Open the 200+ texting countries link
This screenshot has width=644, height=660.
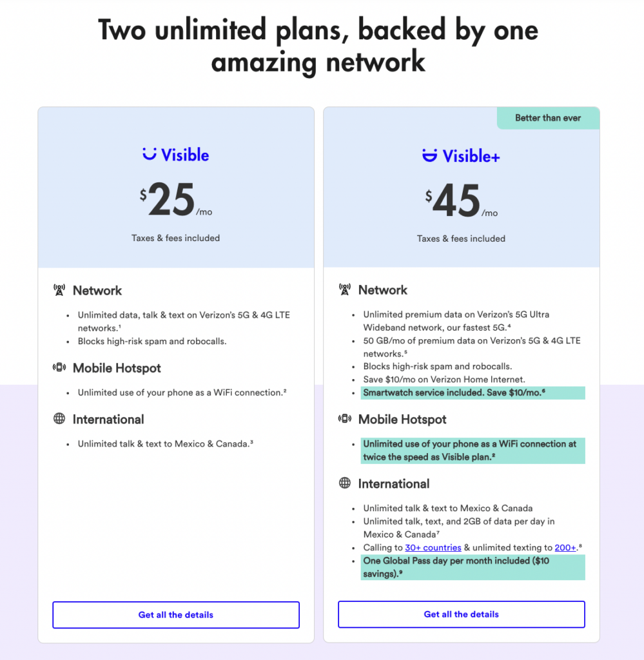point(565,547)
